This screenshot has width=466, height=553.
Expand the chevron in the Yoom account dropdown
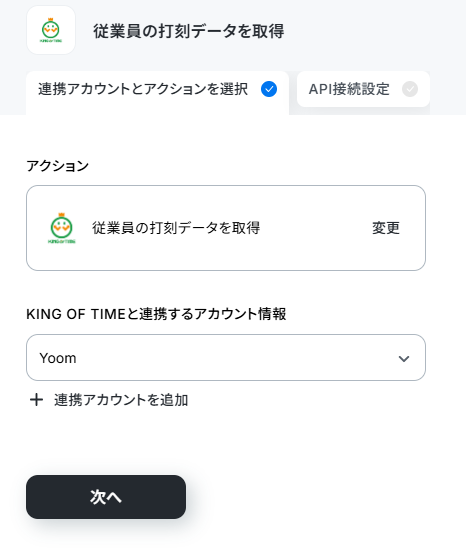404,358
